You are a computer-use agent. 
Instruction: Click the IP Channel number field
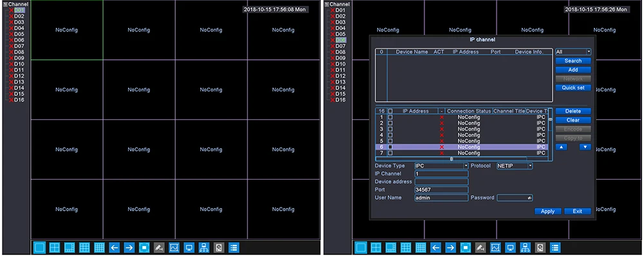click(x=442, y=174)
